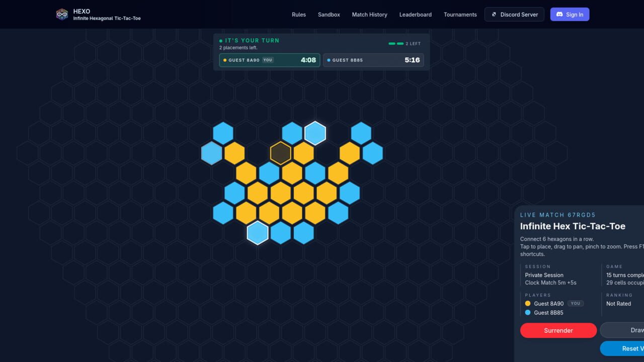This screenshot has width=644, height=362.
Task: Click the white-outlined blue hexagon at bottom
Action: pos(258,233)
